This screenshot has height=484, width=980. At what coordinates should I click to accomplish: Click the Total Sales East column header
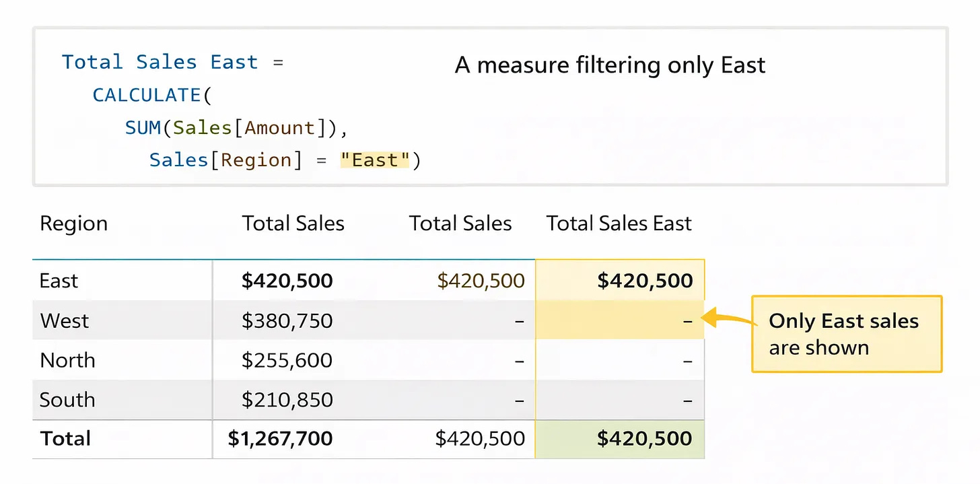[x=619, y=223]
